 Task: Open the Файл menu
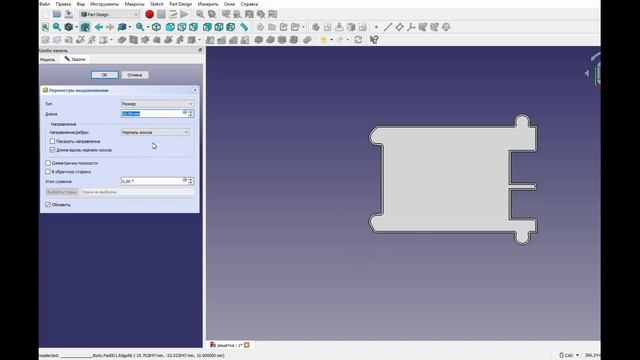point(44,4)
